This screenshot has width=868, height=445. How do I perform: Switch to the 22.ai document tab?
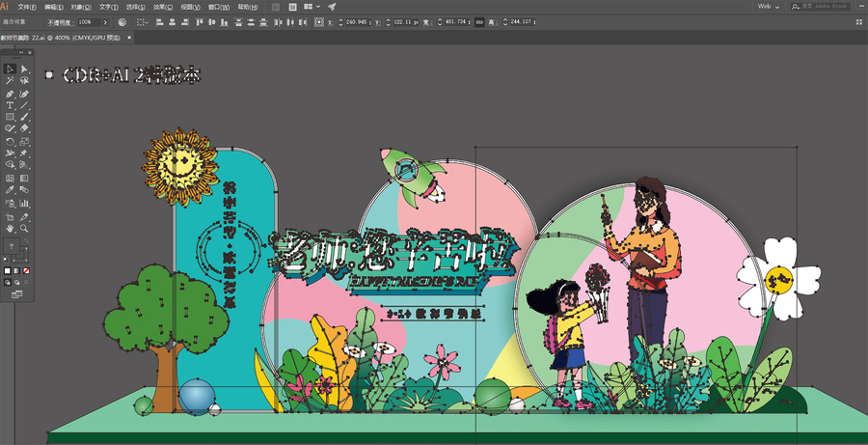coord(61,38)
